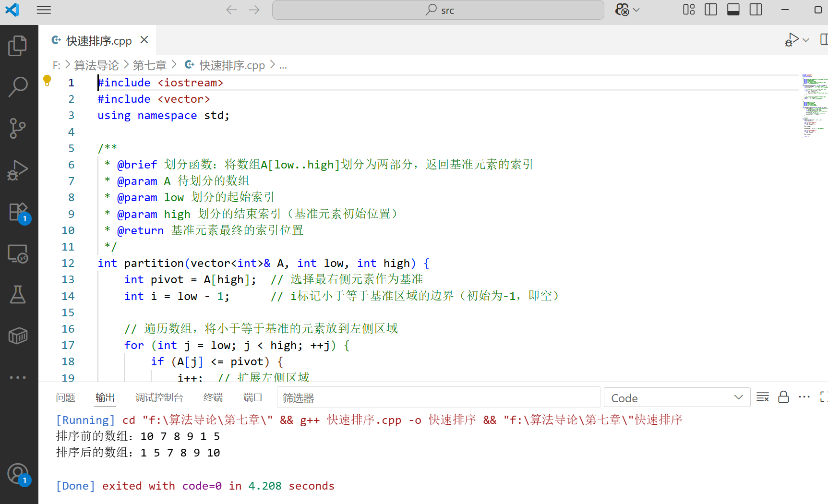The height and width of the screenshot is (504, 828).
Task: Click the 'partition' function name on line 12
Action: [154, 263]
